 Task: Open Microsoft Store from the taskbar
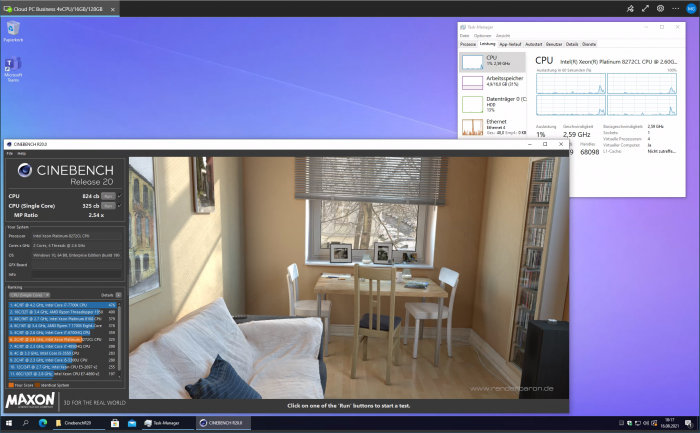pos(115,423)
